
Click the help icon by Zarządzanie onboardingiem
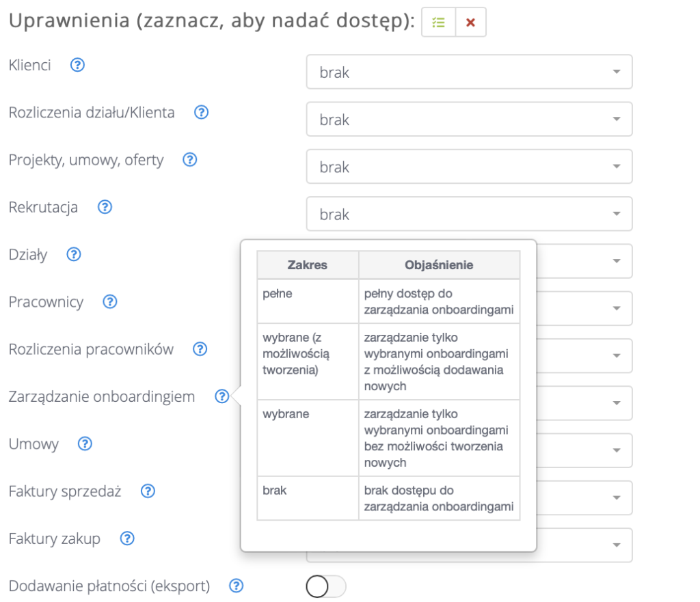[x=221, y=396]
